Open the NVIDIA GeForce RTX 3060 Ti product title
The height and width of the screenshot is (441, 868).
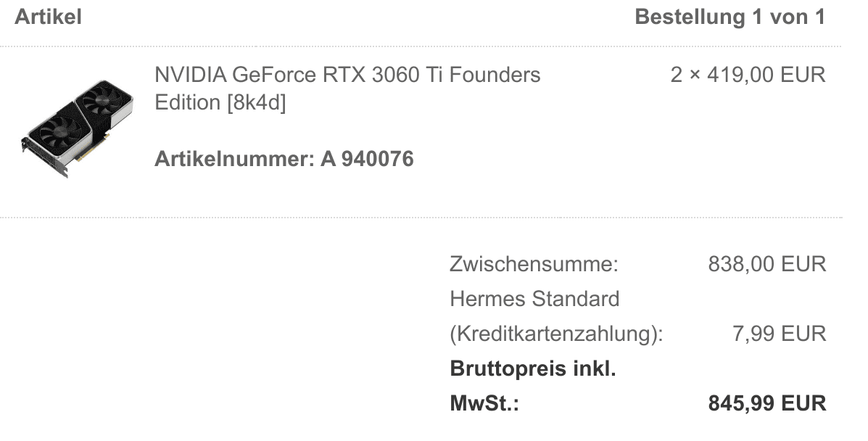[347, 75]
